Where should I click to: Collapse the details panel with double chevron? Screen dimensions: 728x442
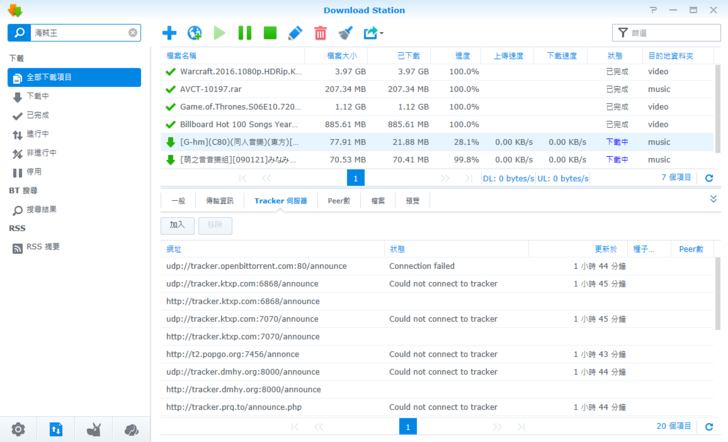click(713, 200)
